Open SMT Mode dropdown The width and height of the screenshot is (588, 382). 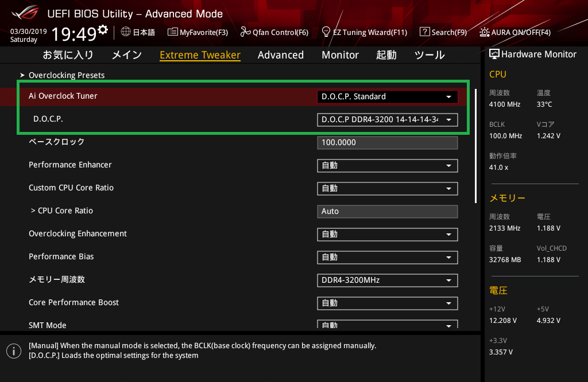[x=388, y=324]
